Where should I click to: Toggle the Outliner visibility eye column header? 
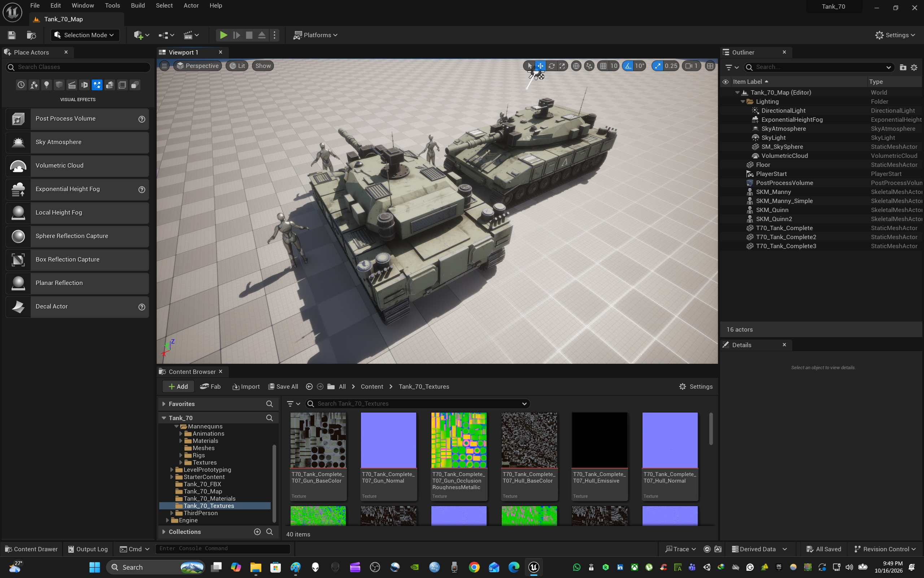pyautogui.click(x=725, y=81)
